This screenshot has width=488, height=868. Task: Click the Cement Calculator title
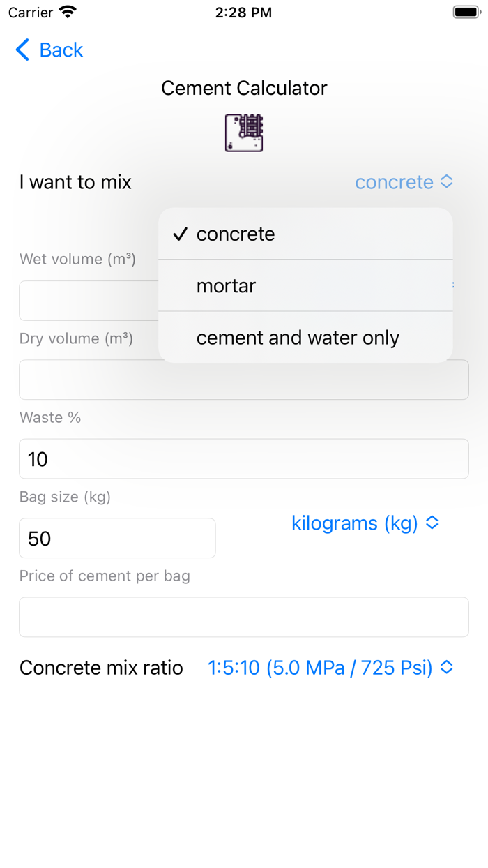coord(243,88)
